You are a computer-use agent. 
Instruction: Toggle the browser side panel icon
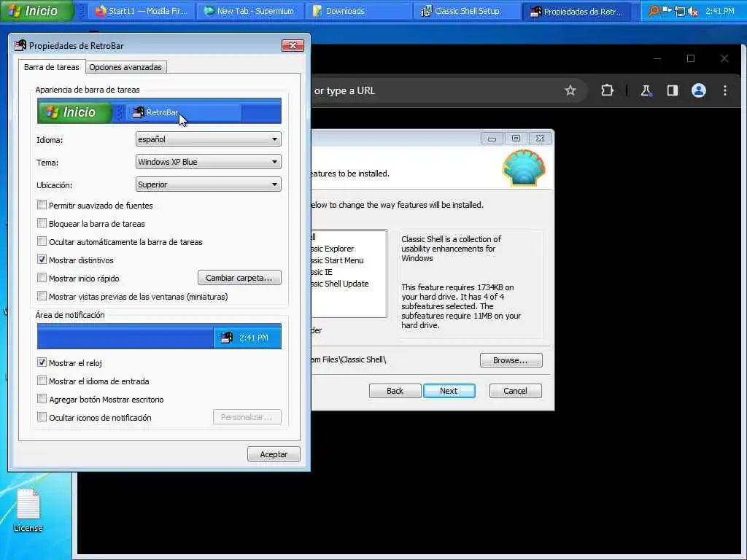tap(672, 90)
